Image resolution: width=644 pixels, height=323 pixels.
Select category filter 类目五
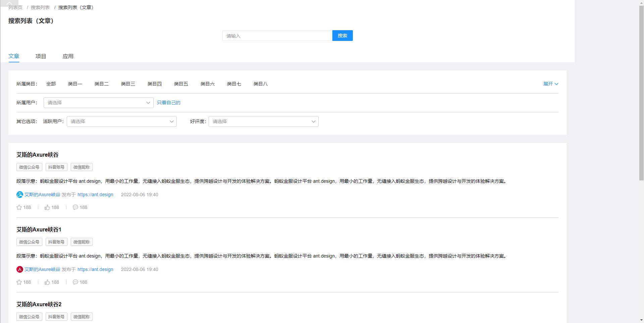pyautogui.click(x=181, y=84)
